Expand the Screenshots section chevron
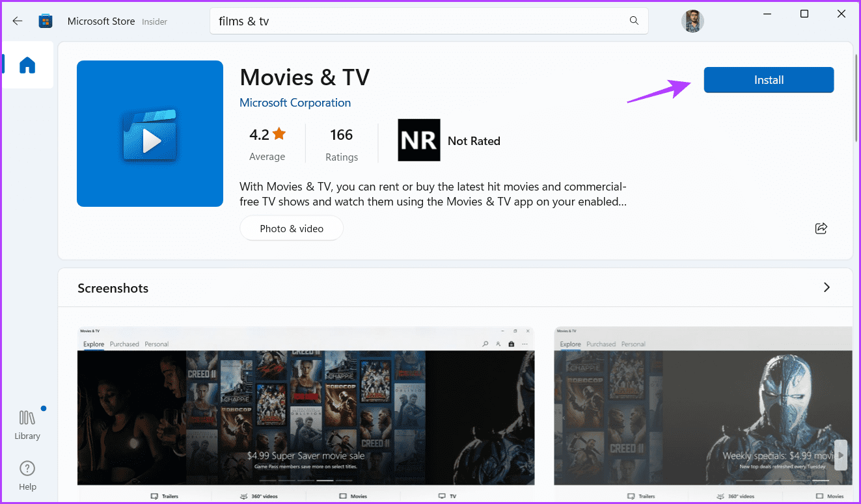Image resolution: width=861 pixels, height=504 pixels. click(827, 287)
